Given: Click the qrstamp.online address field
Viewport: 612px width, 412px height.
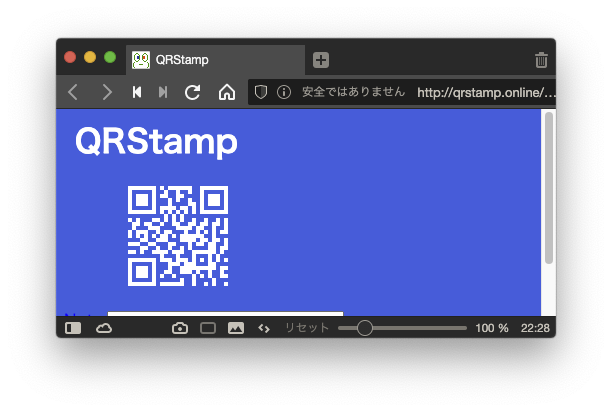Looking at the screenshot, I should (485, 92).
